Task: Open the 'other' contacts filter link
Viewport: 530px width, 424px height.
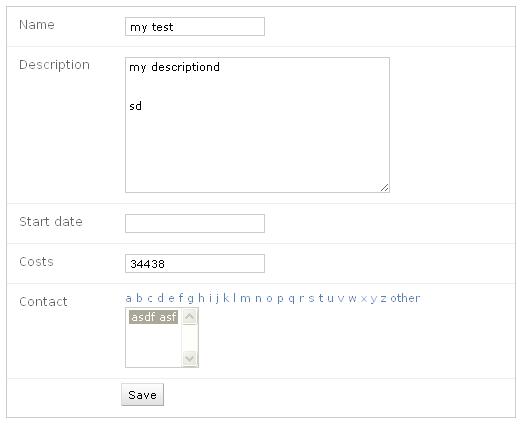Action: coord(405,298)
